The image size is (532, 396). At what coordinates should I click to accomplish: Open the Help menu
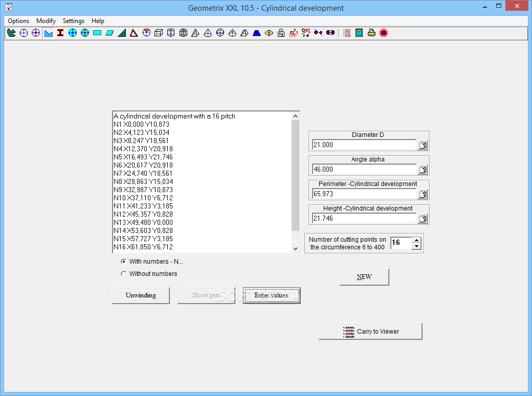click(x=98, y=21)
